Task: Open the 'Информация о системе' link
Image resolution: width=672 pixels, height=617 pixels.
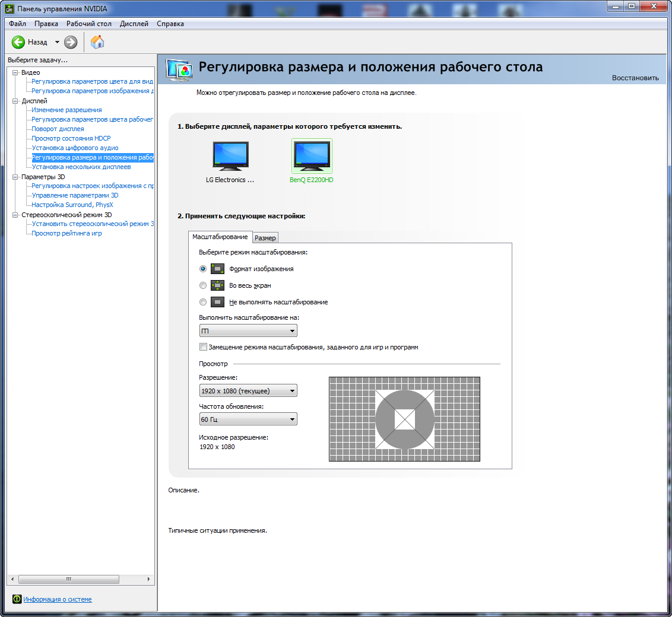Action: [58, 599]
